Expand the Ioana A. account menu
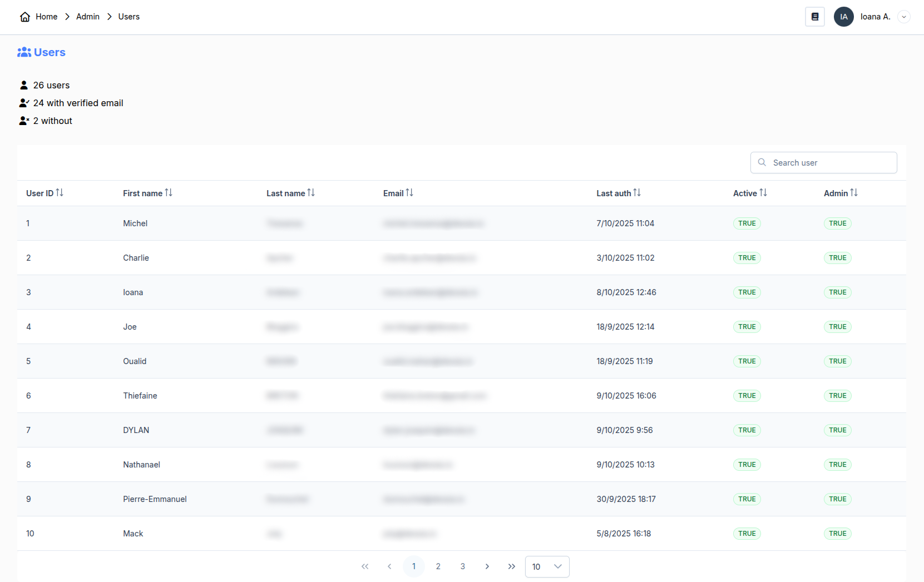The image size is (924, 582). point(904,17)
